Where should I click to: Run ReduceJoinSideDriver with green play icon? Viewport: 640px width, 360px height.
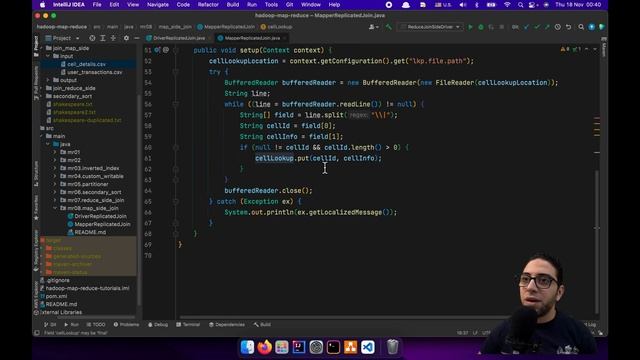click(x=470, y=27)
